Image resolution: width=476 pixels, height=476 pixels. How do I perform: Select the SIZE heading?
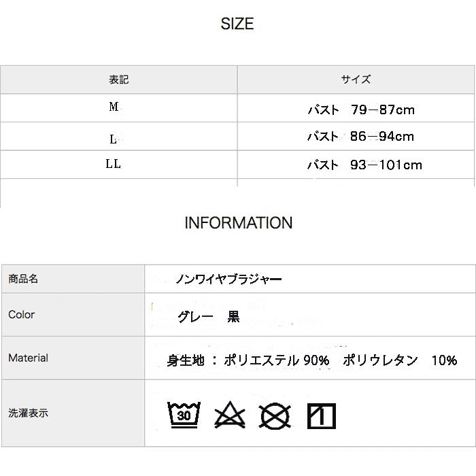pos(237,24)
